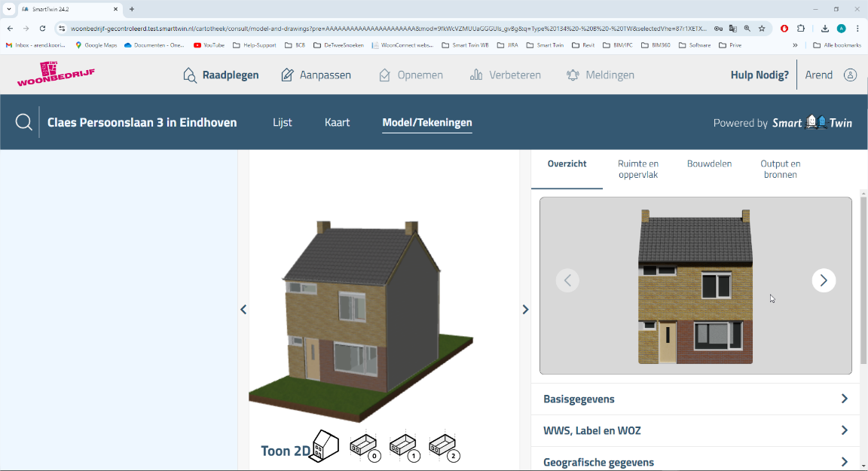868x471 pixels.
Task: Collapse the left panel arrow
Action: pyautogui.click(x=243, y=310)
